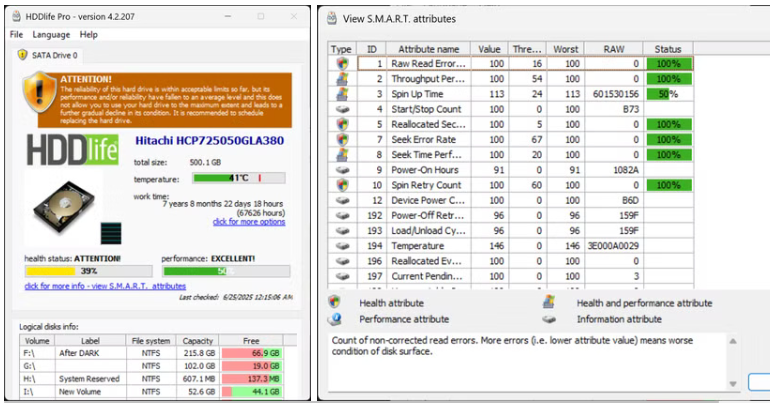773x407 pixels.
Task: Click the Health attribute legend icon
Action: coord(335,302)
